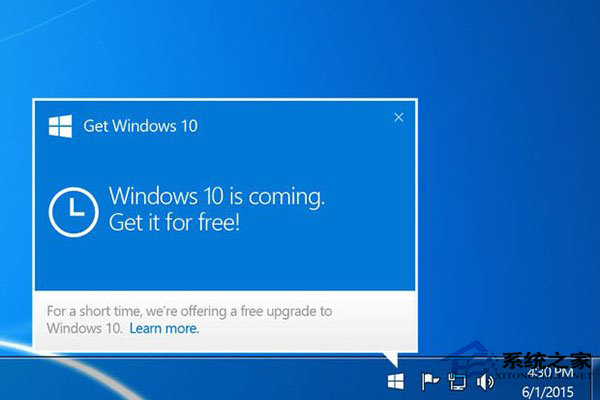600x400 pixels.
Task: Click the 'Get Windows 10' title text
Action: click(140, 126)
